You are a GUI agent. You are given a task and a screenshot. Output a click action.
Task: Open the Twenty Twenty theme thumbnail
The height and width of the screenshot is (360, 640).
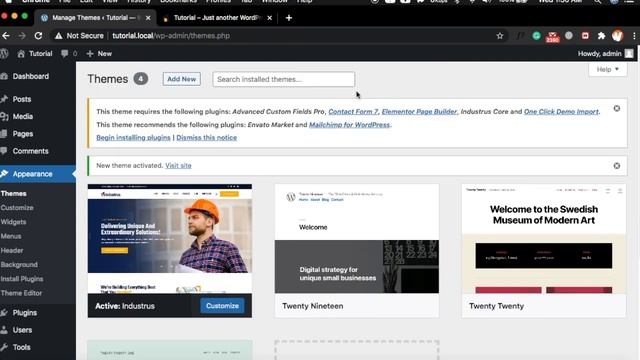tap(544, 239)
